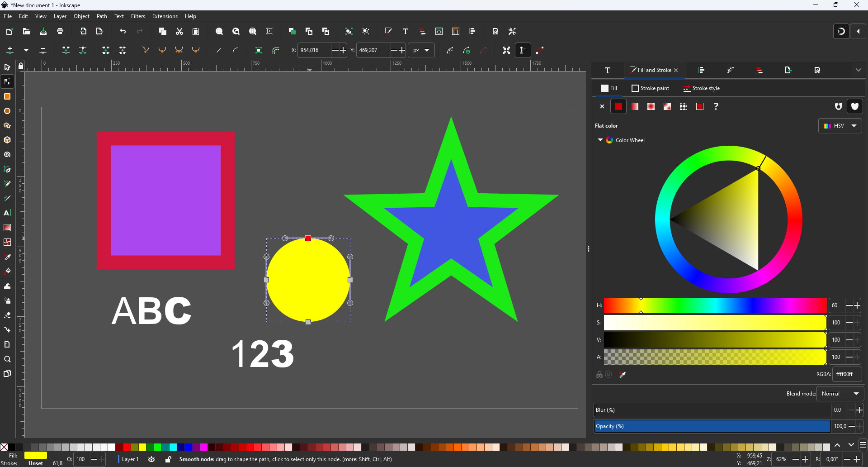
Task: Click the Paste clipboard icon
Action: coord(196,31)
